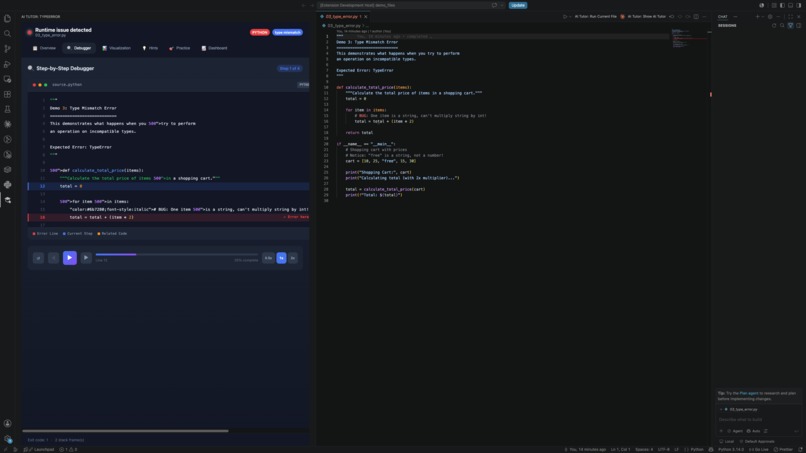
Task: Toggle the panel layout icon
Action: 791,5
